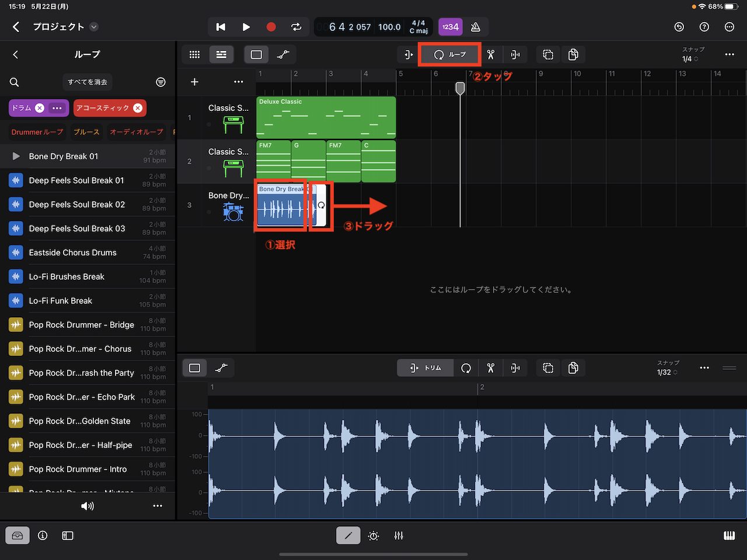Select Eastside Chorus Drums loop

tap(88, 253)
